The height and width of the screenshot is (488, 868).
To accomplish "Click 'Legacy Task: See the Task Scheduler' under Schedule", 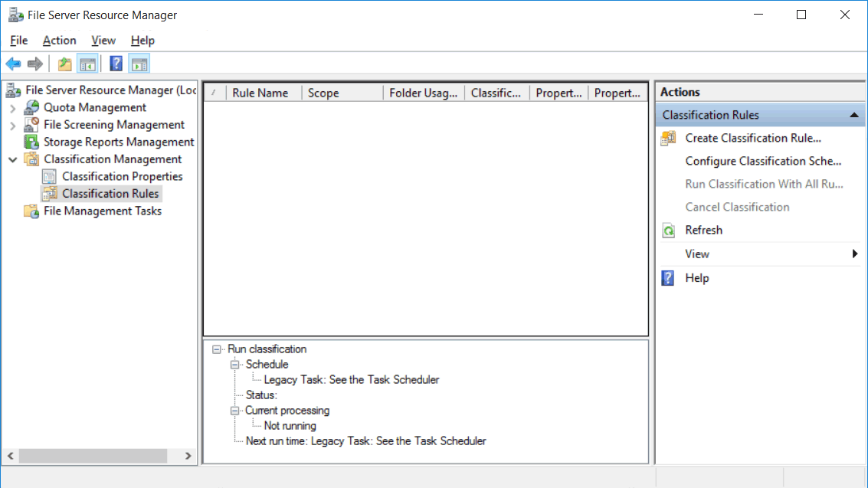I will point(352,380).
